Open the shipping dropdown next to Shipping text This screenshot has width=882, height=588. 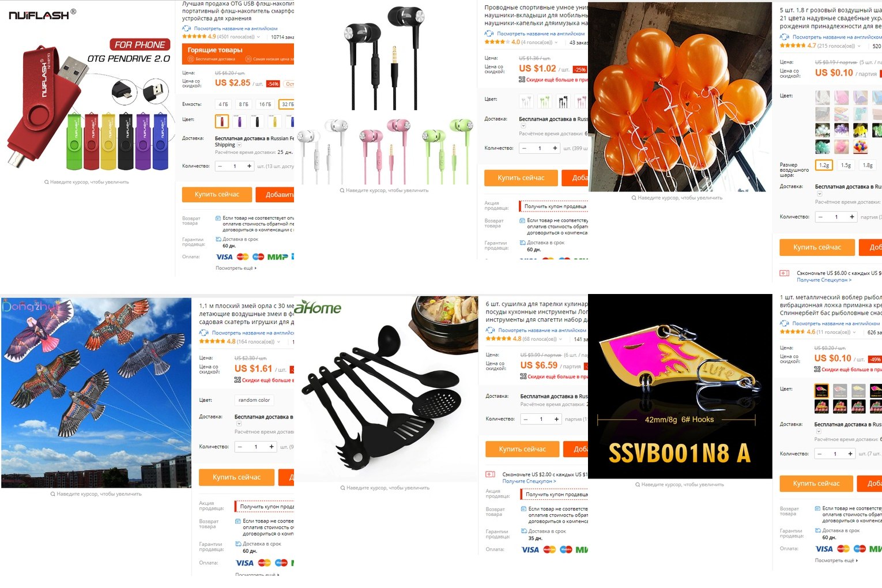tap(239, 145)
